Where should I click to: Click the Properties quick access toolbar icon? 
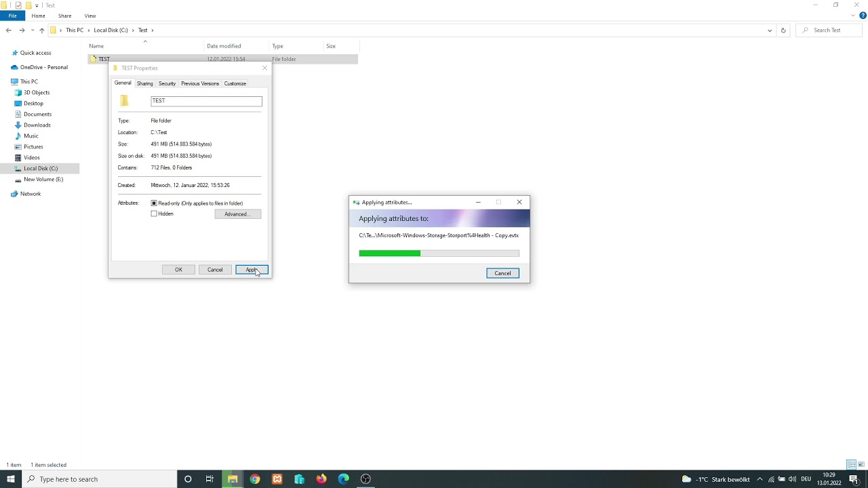[x=18, y=5]
